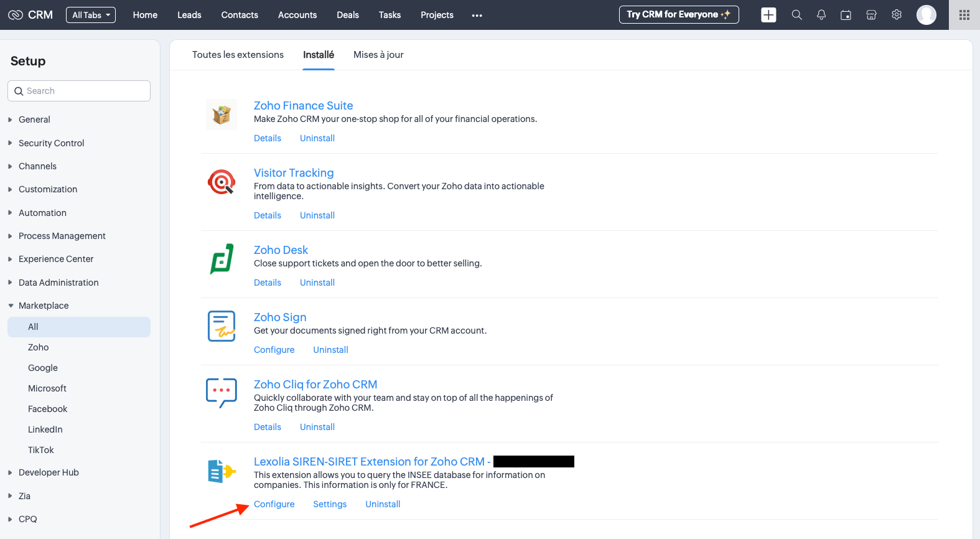Viewport: 980px width, 539px height.
Task: Open the apps grid launcher
Action: pyautogui.click(x=964, y=15)
